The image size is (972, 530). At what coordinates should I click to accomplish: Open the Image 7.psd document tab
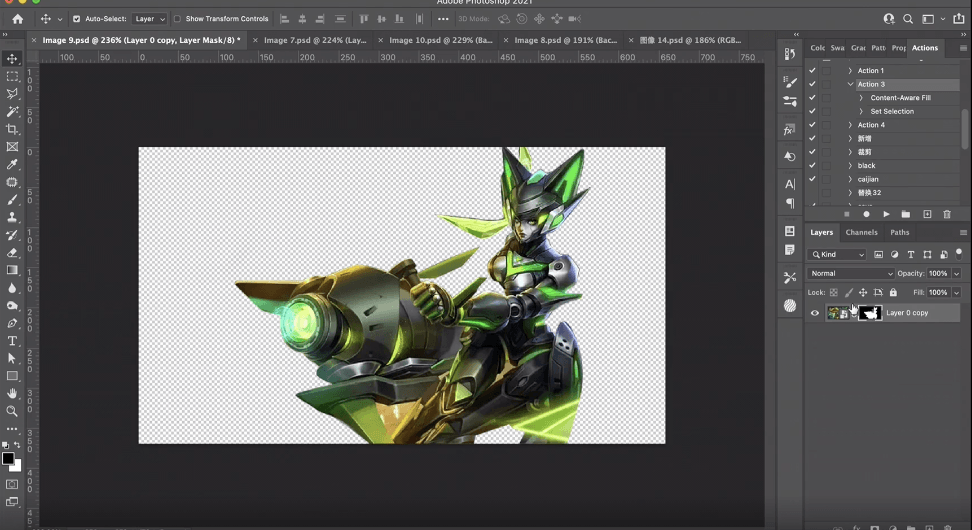[312, 40]
